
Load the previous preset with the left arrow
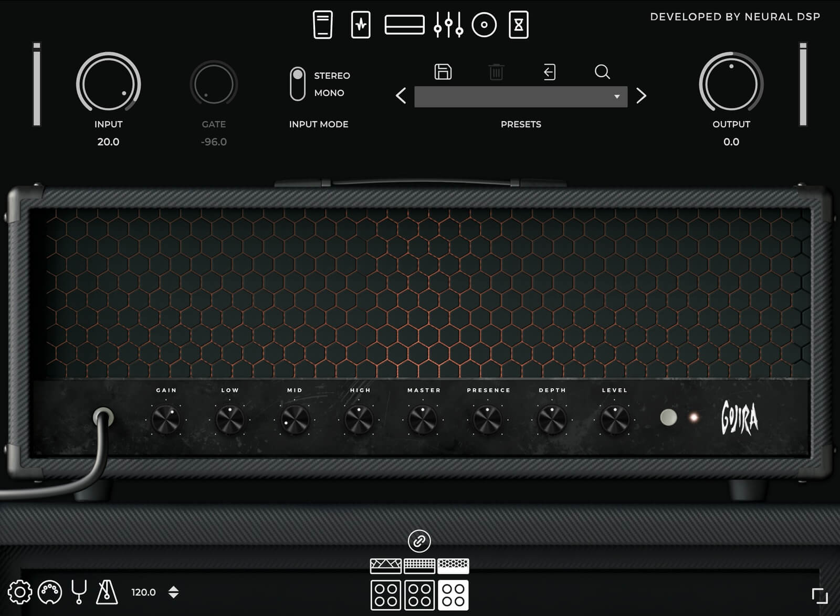click(401, 96)
